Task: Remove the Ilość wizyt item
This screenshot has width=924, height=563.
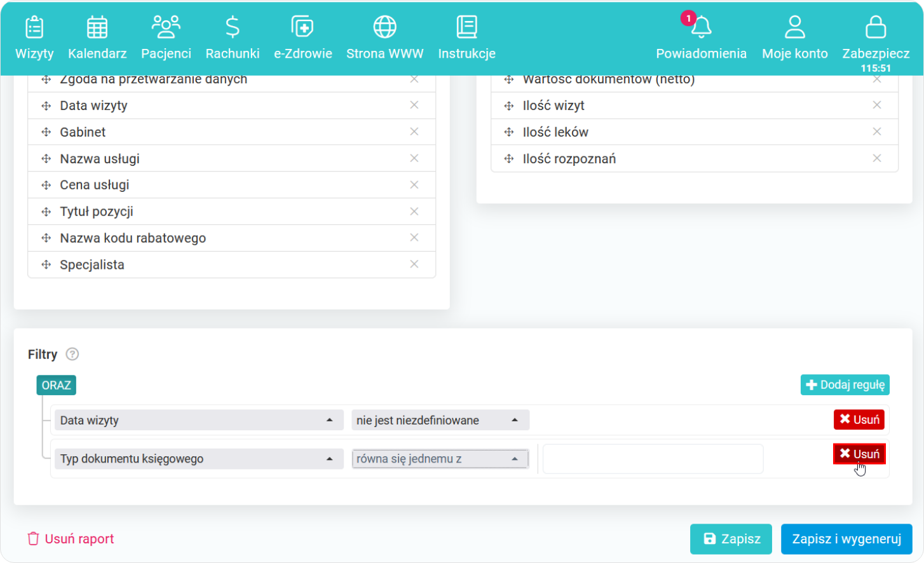Action: pos(877,105)
